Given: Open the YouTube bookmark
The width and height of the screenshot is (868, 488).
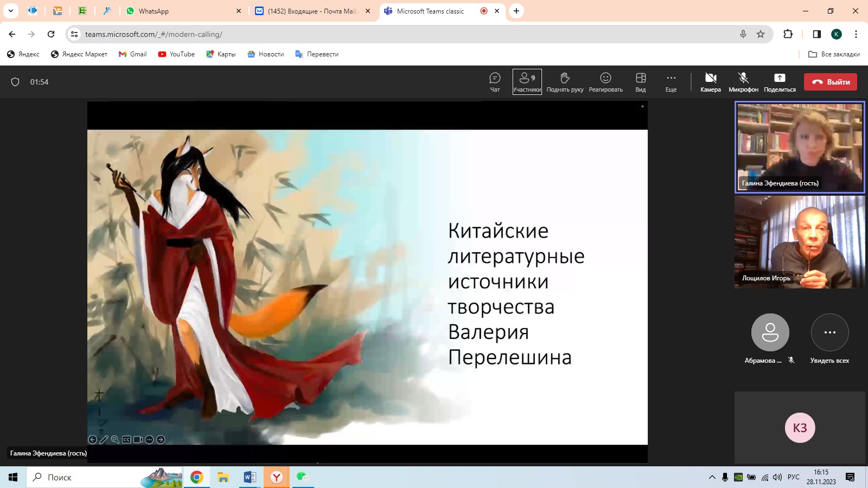Looking at the screenshot, I should [176, 54].
